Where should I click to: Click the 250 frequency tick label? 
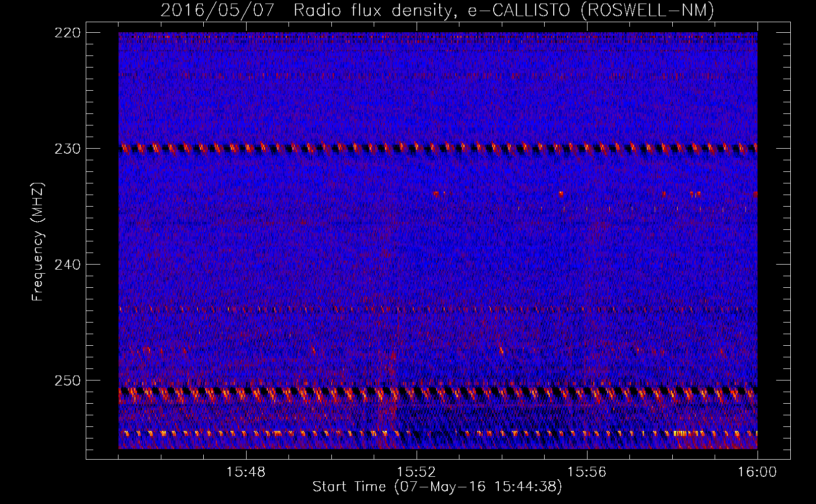(67, 381)
